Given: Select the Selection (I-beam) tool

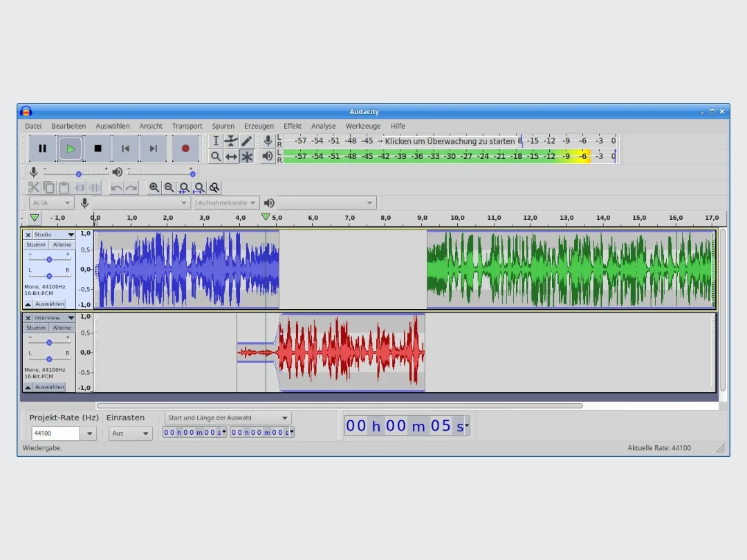Looking at the screenshot, I should click(x=216, y=141).
